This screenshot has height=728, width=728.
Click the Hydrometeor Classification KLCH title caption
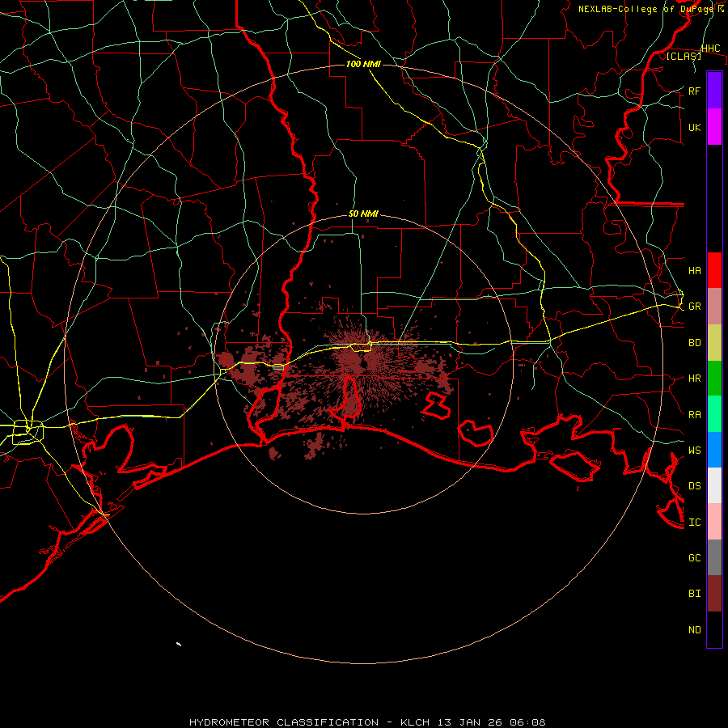coord(367,722)
